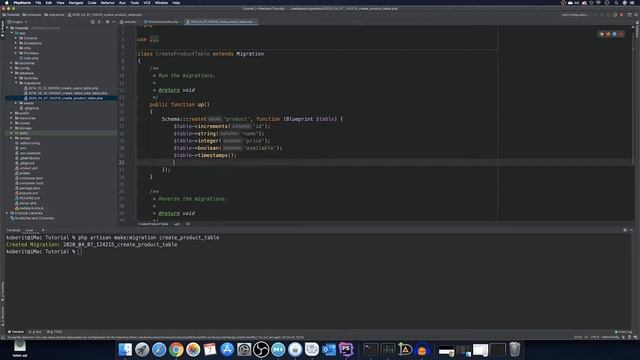Click the terminal command prompt input
This screenshot has height=360, width=640.
[x=80, y=252]
